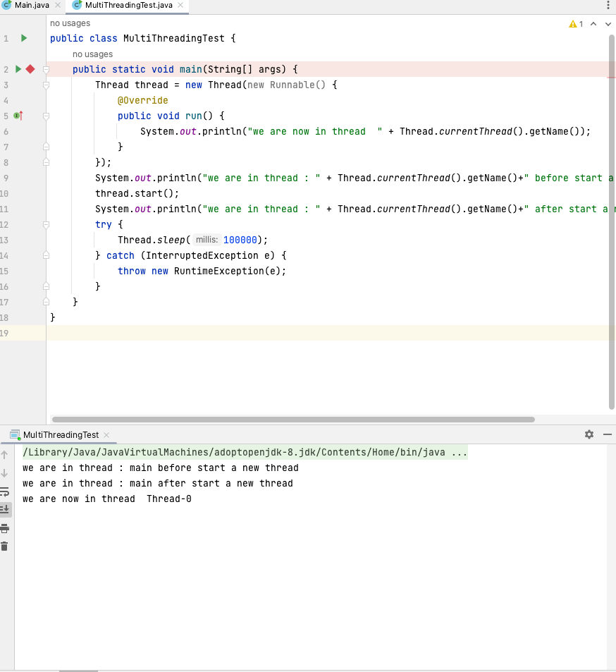Run the main method from the line 2 gutter
Image resolution: width=616 pixels, height=672 pixels.
[x=18, y=69]
